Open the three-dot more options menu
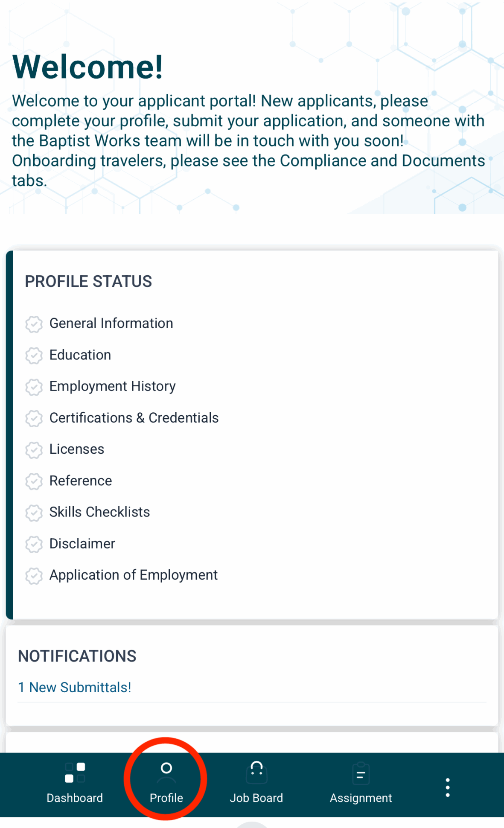 point(447,787)
